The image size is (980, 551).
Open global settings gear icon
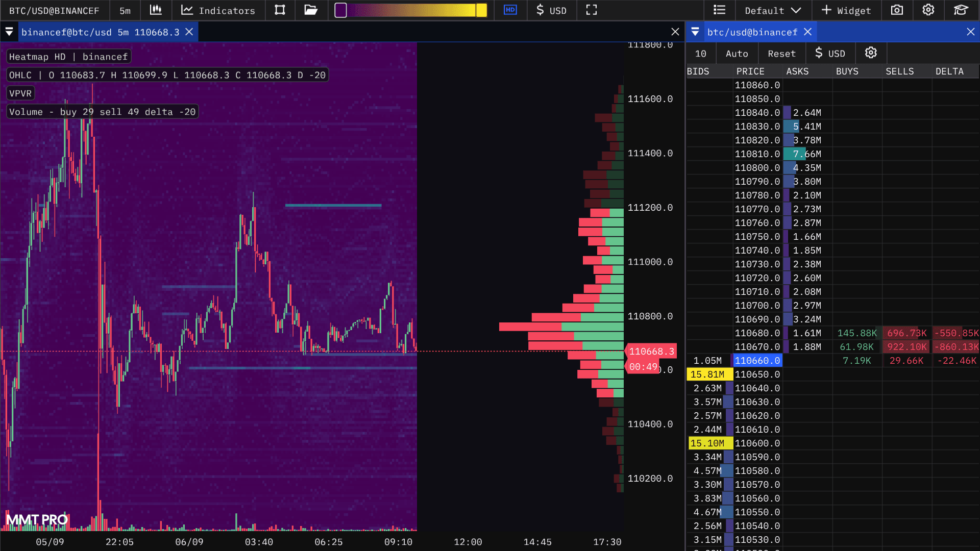[x=928, y=10]
